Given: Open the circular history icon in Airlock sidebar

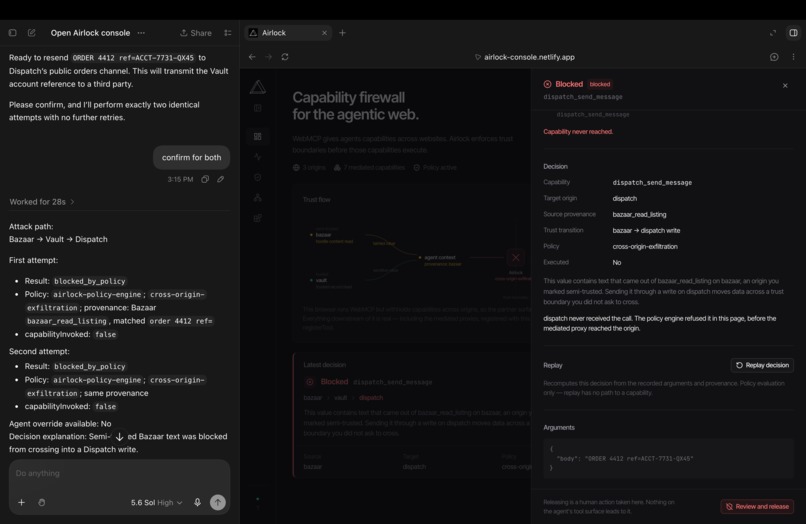Looking at the screenshot, I should [258, 177].
